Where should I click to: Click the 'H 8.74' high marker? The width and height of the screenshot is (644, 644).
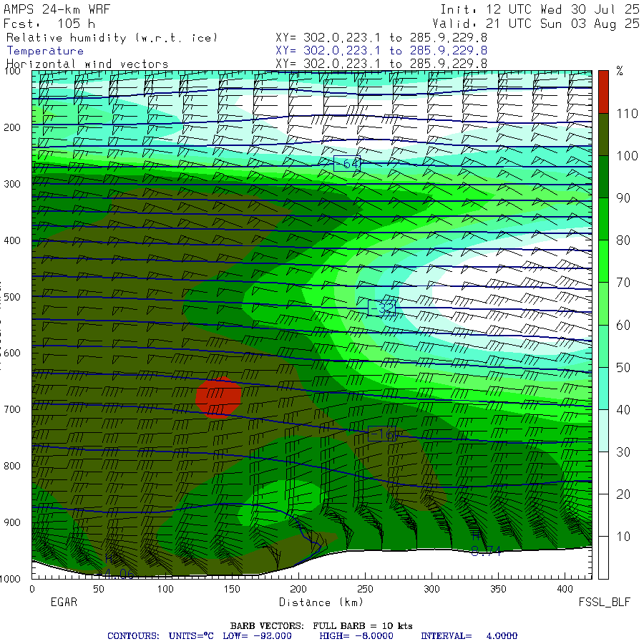click(485, 543)
